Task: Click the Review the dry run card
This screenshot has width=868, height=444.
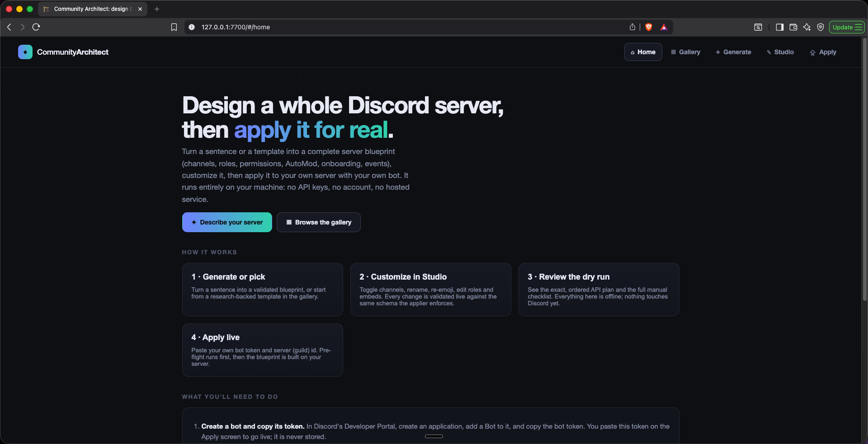Action: tap(599, 290)
